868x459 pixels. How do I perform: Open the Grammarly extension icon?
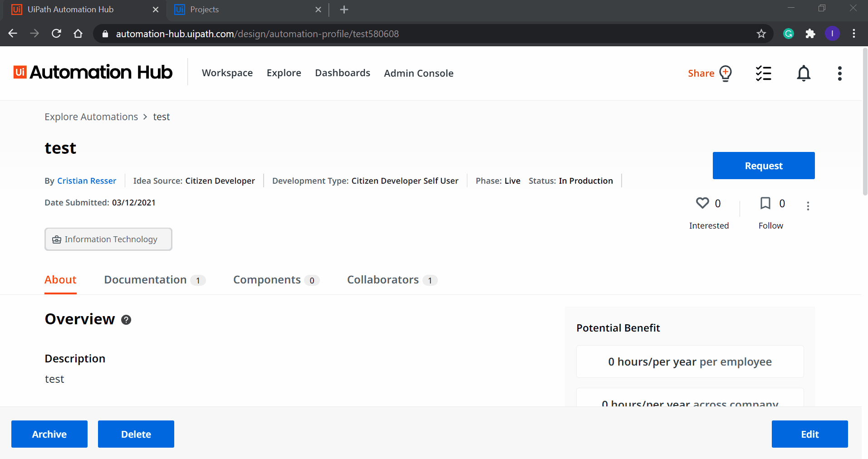789,34
